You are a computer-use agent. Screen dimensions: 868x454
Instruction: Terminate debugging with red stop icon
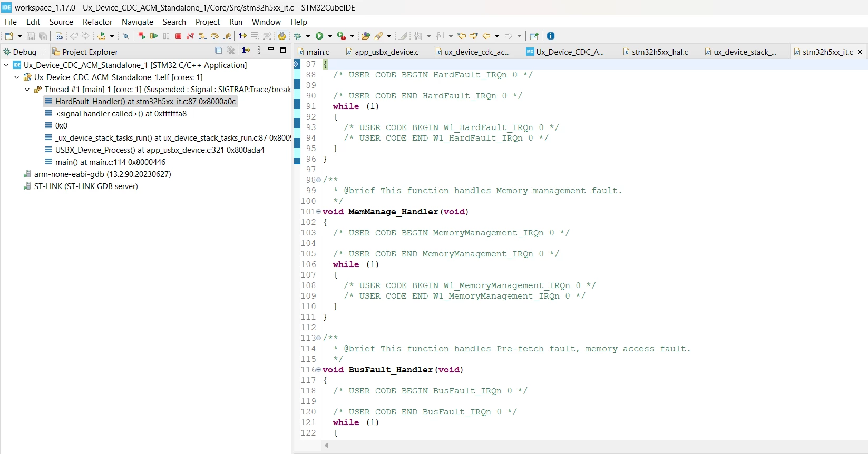178,36
